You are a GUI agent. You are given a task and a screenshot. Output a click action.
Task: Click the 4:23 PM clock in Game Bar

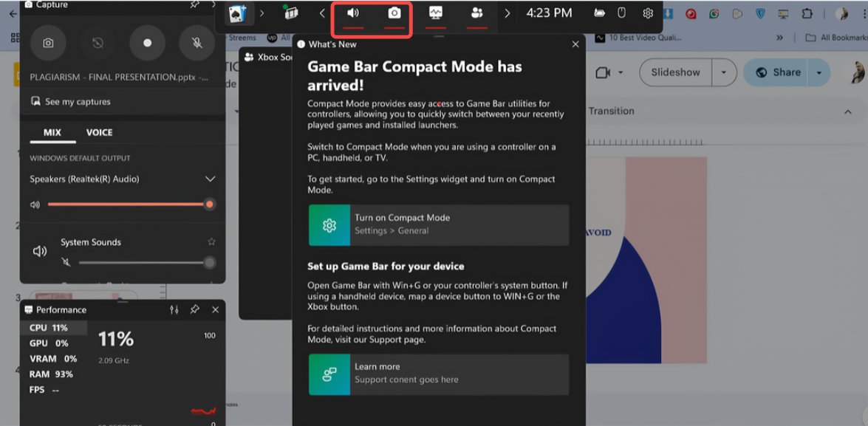(x=549, y=13)
